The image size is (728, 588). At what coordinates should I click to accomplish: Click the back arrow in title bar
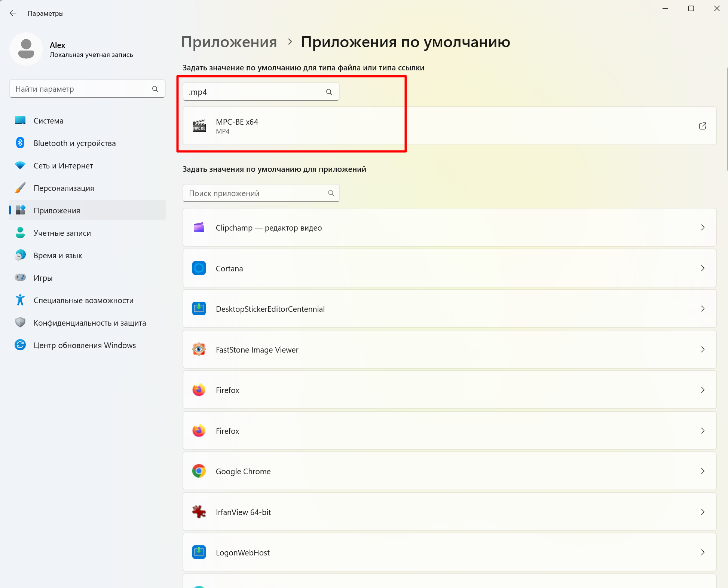(x=13, y=13)
